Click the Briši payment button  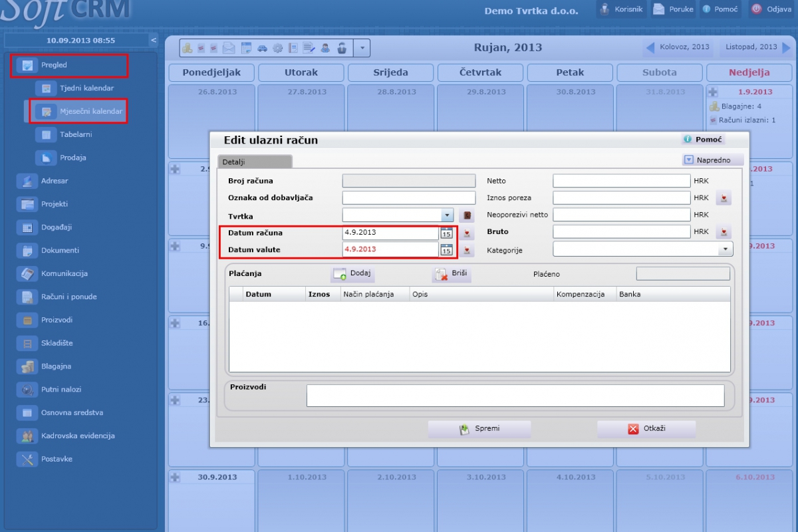tap(452, 274)
